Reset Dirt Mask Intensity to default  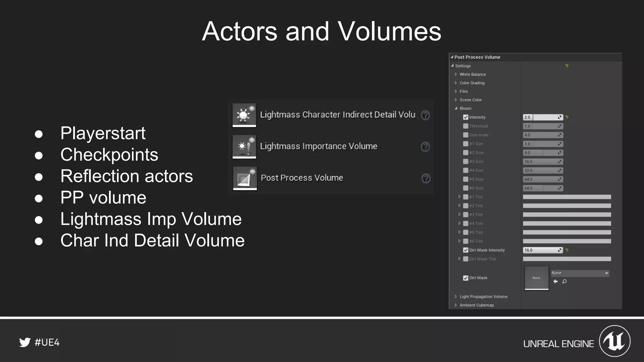pos(567,250)
